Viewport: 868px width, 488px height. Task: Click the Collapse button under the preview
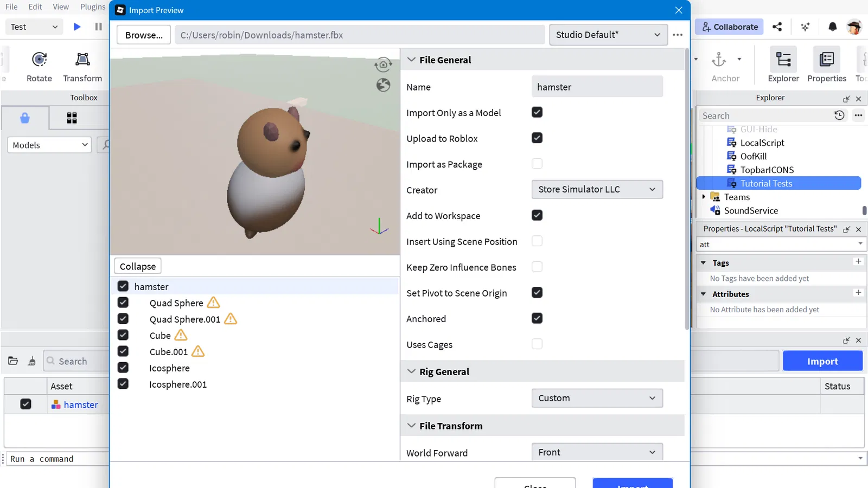point(138,266)
